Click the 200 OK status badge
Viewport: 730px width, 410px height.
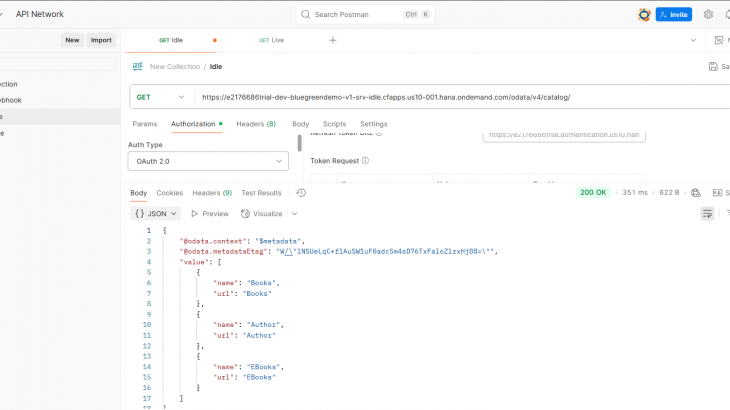[x=593, y=192]
